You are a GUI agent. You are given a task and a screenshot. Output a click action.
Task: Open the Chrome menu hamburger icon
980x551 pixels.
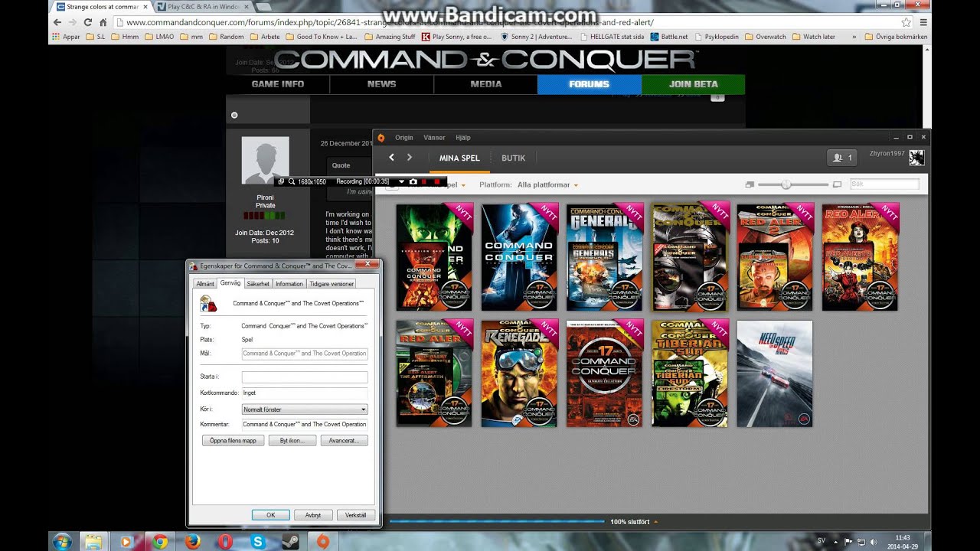click(x=924, y=22)
